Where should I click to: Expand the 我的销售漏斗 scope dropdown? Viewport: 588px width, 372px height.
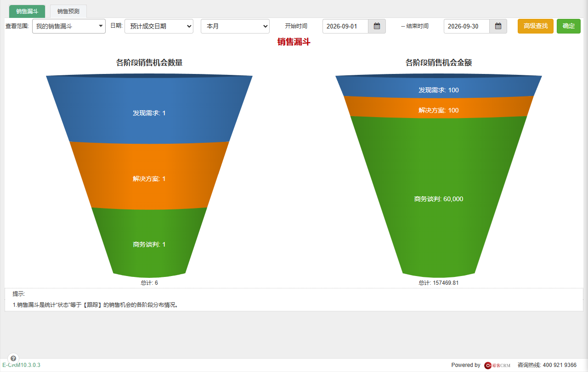[69, 26]
